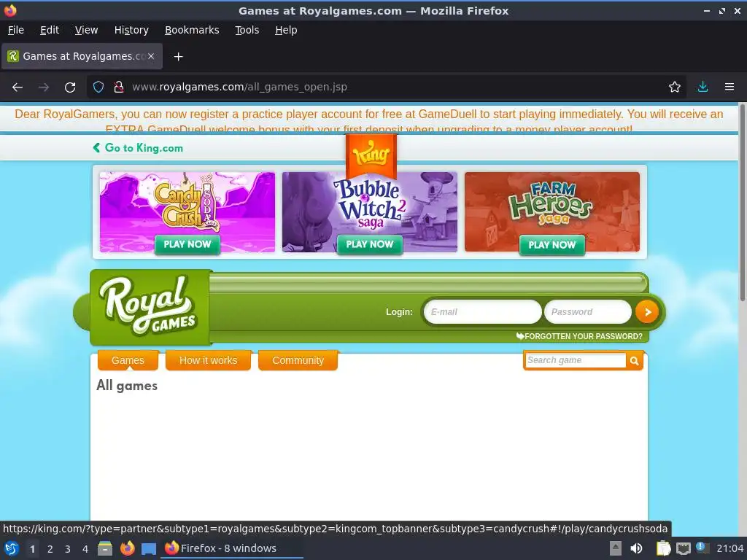The image size is (747, 560).
Task: Switch to workspace 1
Action: 32,549
